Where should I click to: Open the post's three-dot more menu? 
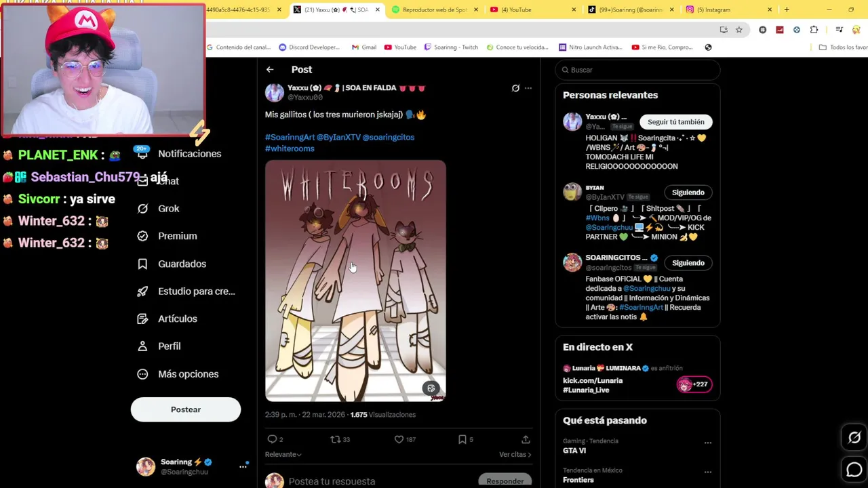point(528,88)
